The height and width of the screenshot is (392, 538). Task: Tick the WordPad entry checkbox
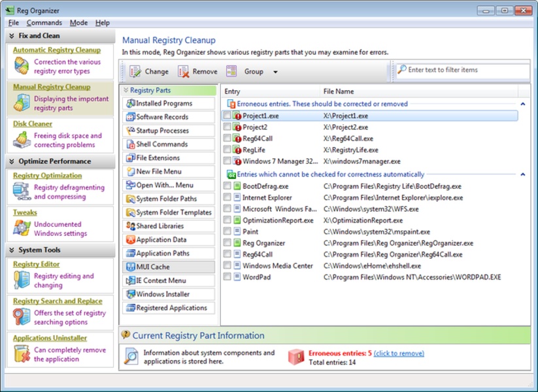tap(227, 276)
